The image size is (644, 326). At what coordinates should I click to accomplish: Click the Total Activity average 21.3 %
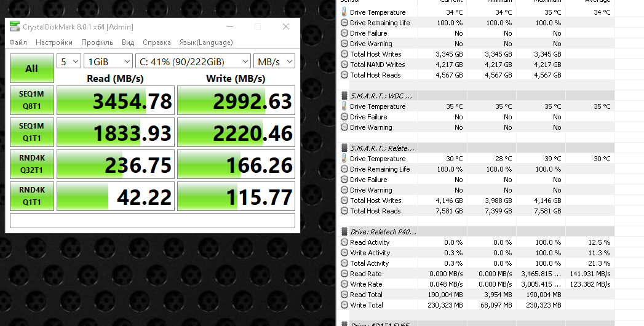pos(599,263)
